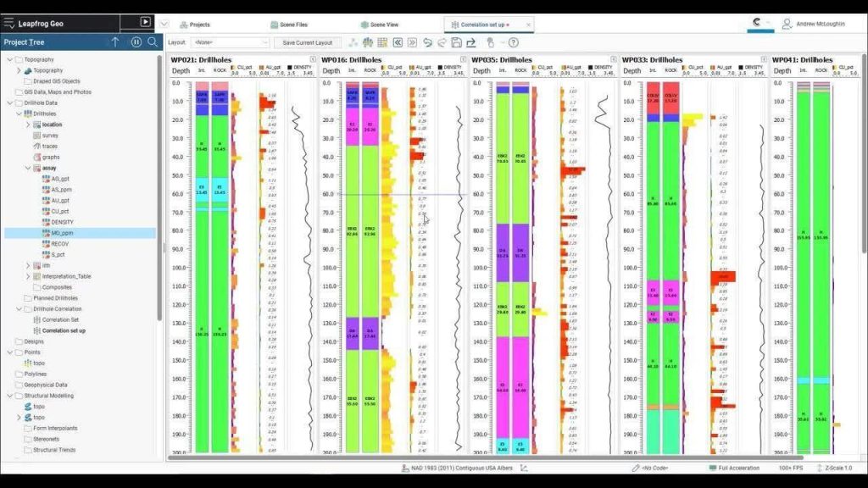This screenshot has width=868, height=488.
Task: Click the record play icon beside Leapfrog Geo
Action: pos(145,22)
